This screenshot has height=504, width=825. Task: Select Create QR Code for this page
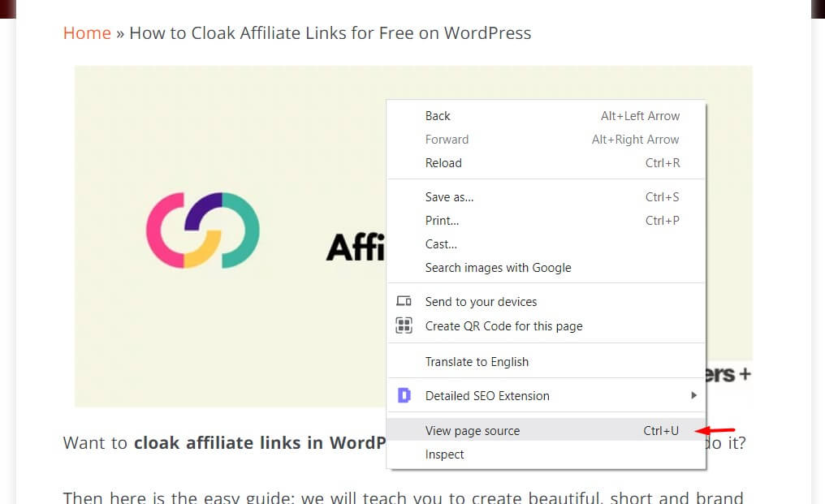click(546, 326)
